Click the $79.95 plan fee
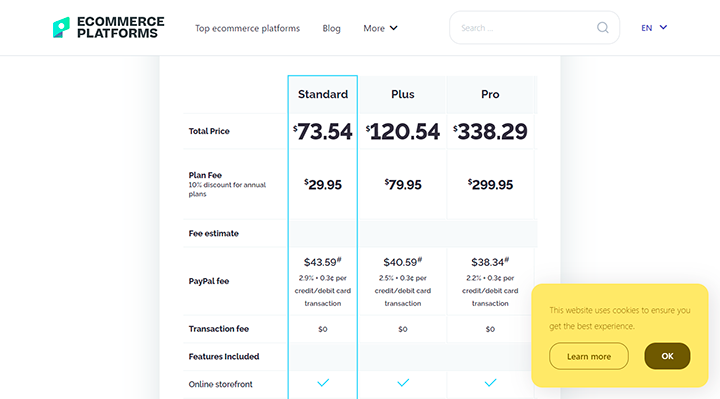 403,185
